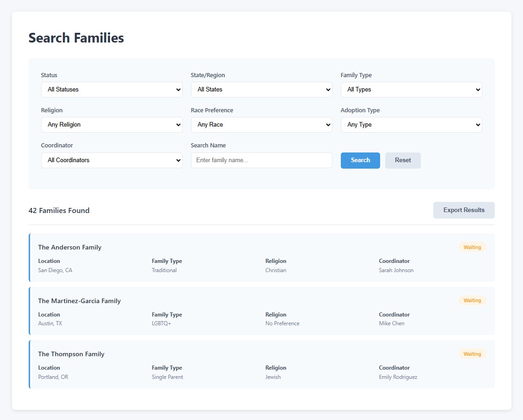Image resolution: width=523 pixels, height=420 pixels.
Task: Open The Thompson Family record
Action: coord(71,353)
